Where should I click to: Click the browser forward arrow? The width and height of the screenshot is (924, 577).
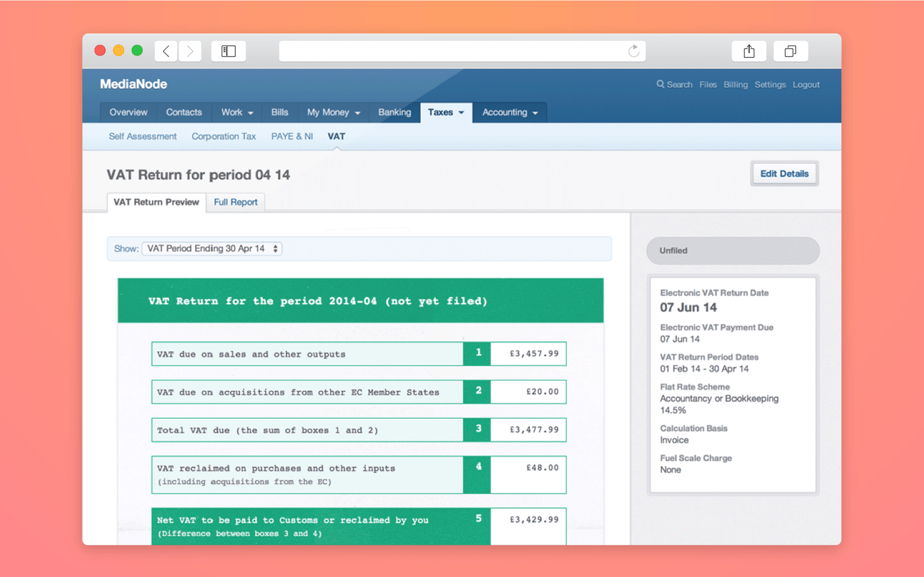(x=190, y=51)
